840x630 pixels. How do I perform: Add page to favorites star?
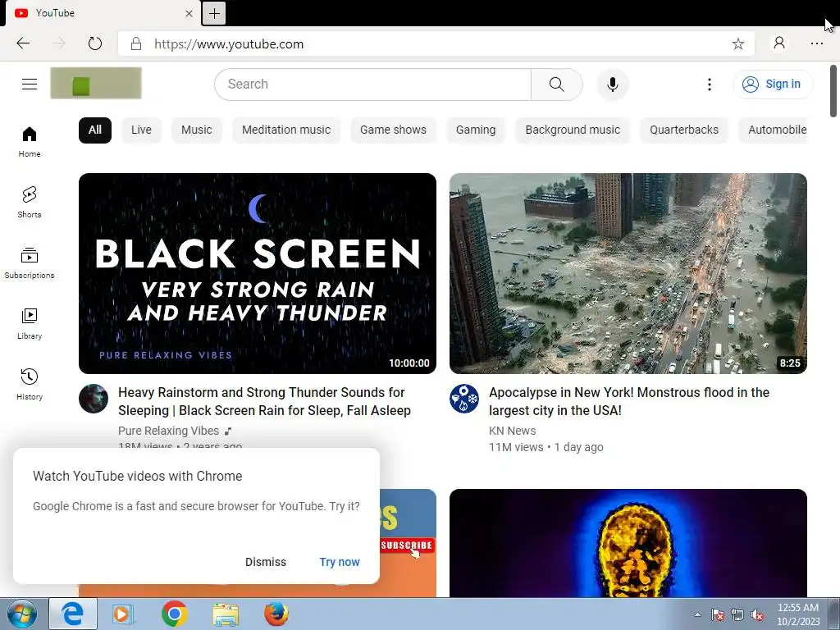(x=738, y=44)
